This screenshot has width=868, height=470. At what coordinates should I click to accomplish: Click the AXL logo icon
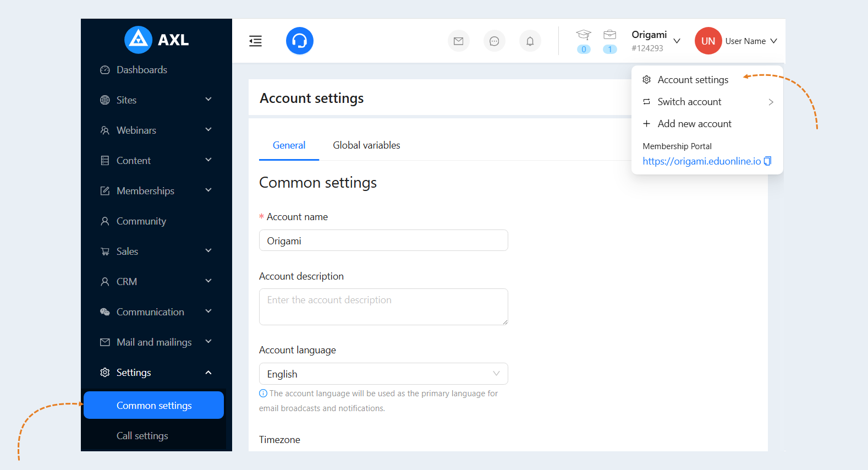(138, 40)
